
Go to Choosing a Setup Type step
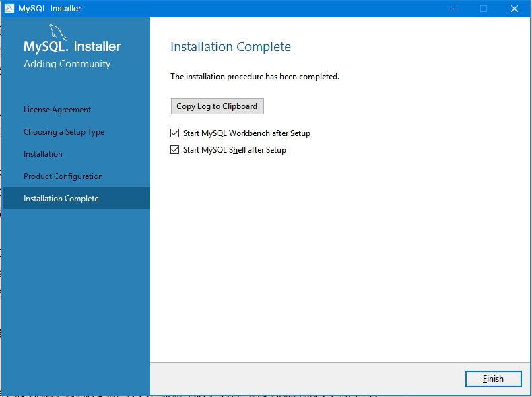point(64,132)
